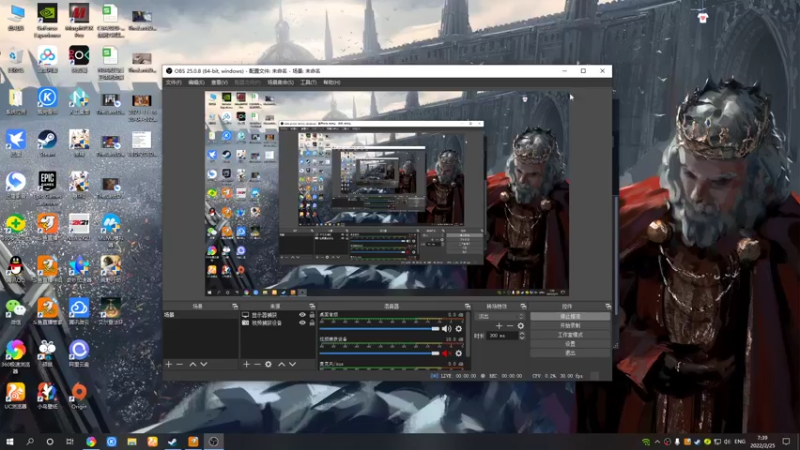The height and width of the screenshot is (450, 800).
Task: Pop out the Scene Transitions dock panel
Action: coord(523,306)
